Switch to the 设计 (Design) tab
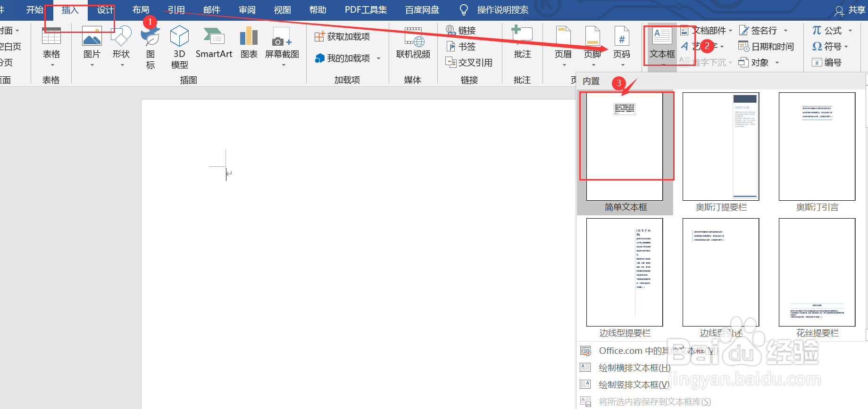The width and height of the screenshot is (868, 409). click(x=106, y=10)
